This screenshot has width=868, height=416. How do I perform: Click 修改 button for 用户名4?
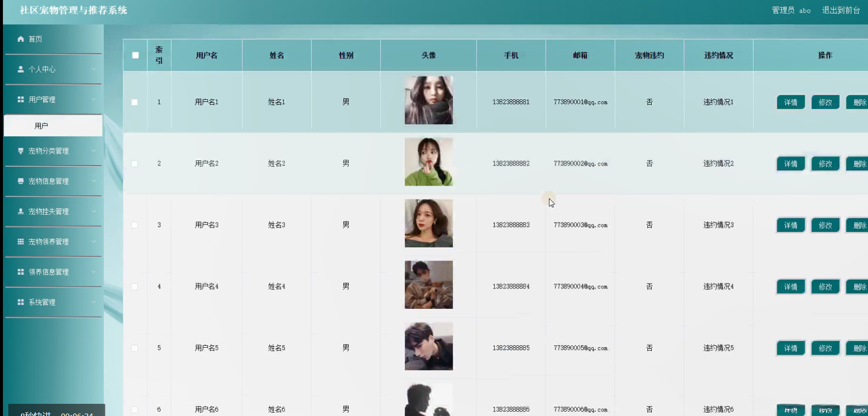tap(825, 286)
